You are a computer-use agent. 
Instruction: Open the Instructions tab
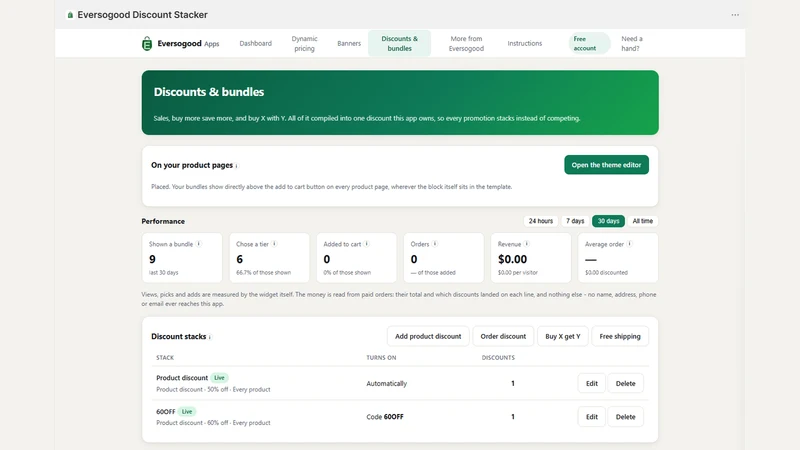click(524, 43)
